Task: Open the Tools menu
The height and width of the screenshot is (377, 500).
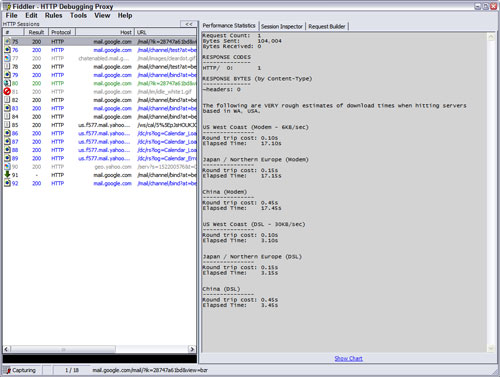Action: tap(78, 15)
